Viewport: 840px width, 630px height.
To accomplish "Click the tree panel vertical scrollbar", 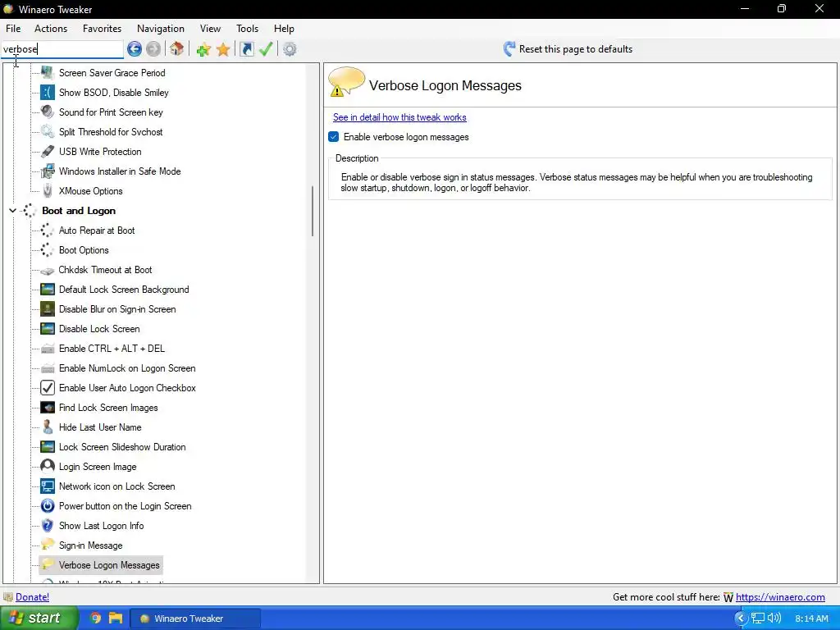I will [313, 211].
